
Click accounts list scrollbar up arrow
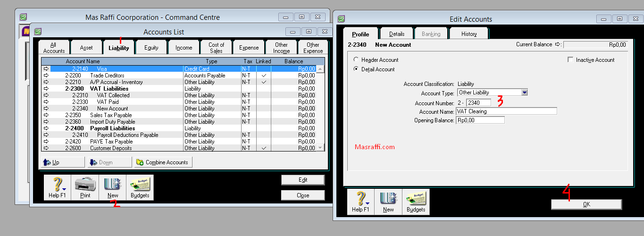(x=321, y=69)
